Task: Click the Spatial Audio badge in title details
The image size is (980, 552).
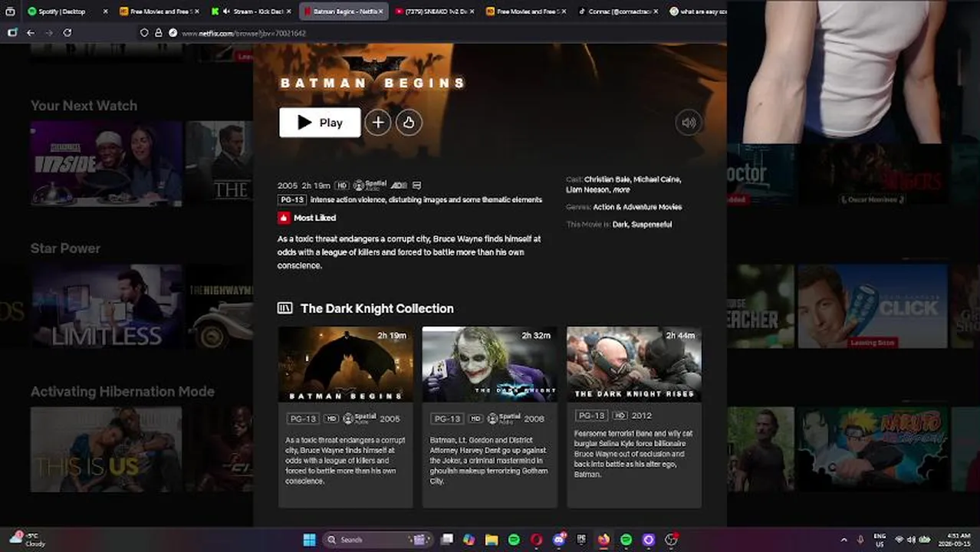Action: (370, 185)
